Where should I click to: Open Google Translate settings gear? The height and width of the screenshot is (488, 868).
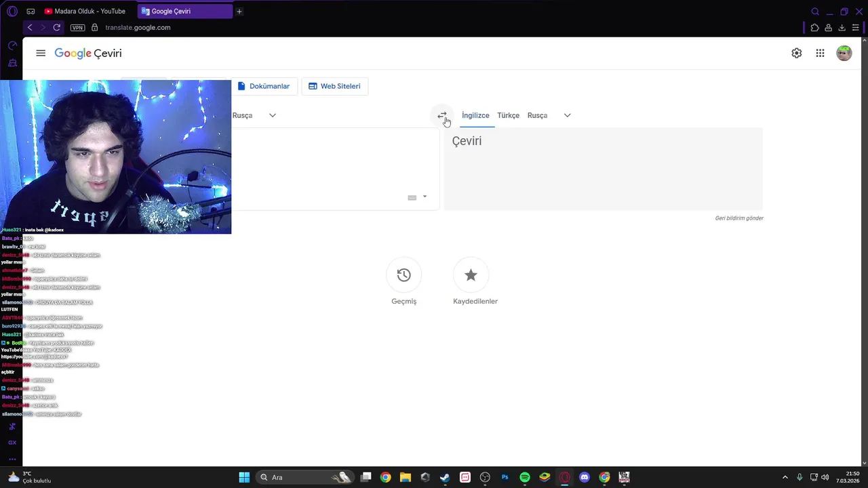(797, 53)
